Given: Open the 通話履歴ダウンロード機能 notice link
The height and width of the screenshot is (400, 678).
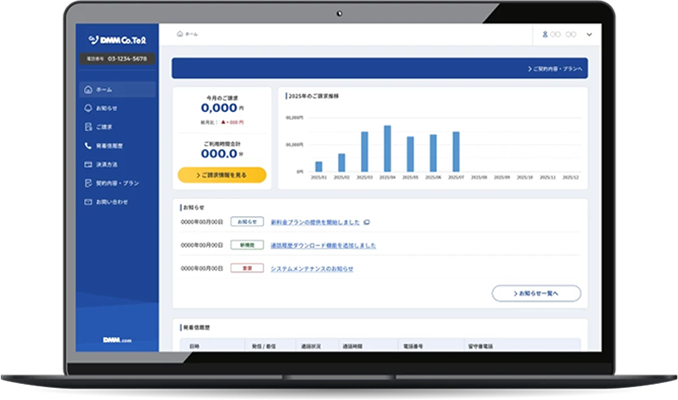Looking at the screenshot, I should (323, 246).
